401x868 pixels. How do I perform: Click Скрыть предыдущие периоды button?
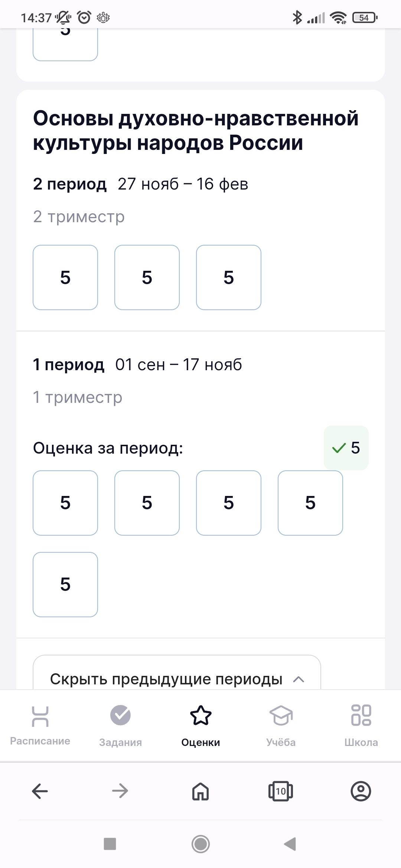point(166,679)
